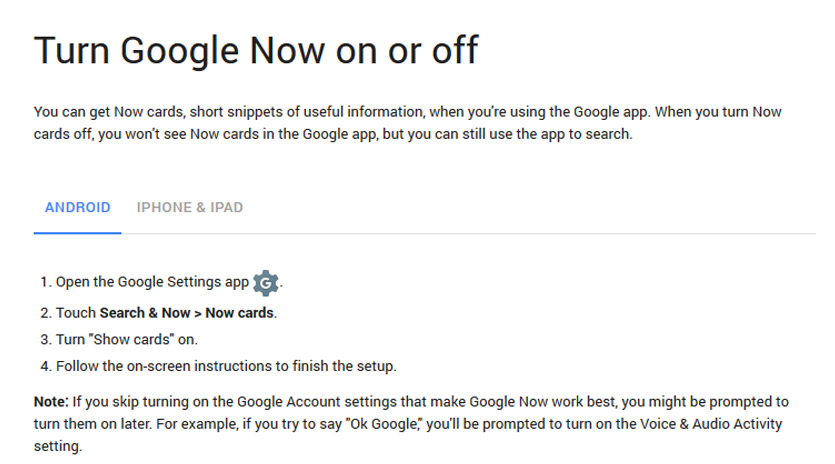Click the blue underline beneath the ANDROID tab
Screen dimensions: 835x464
[78, 232]
